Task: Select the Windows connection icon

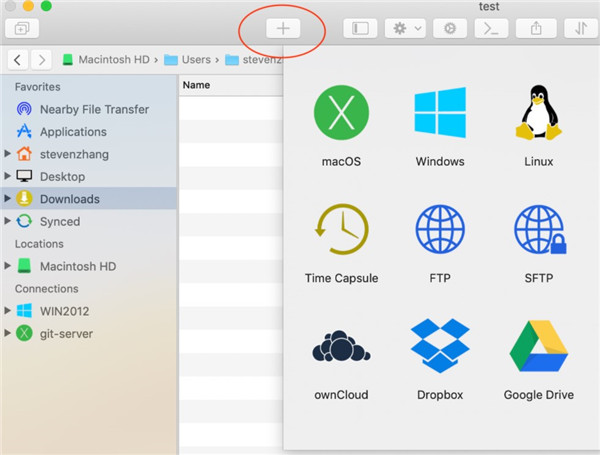Action: 440,114
